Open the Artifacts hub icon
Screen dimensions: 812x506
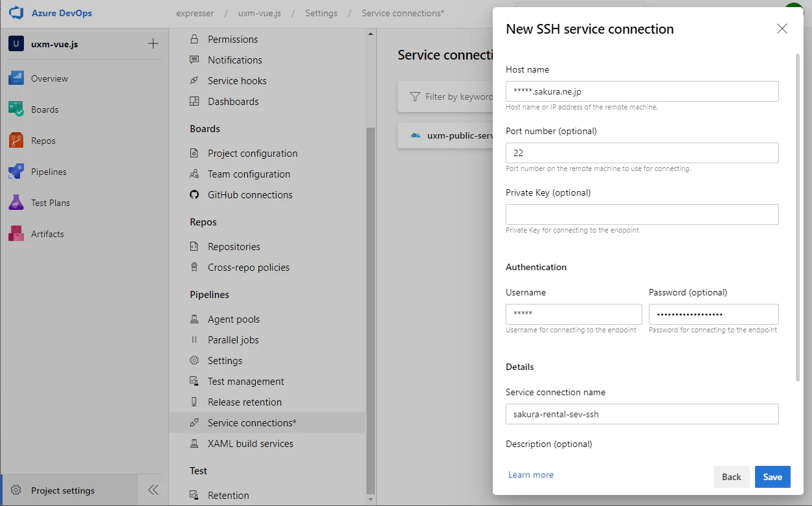click(16, 234)
